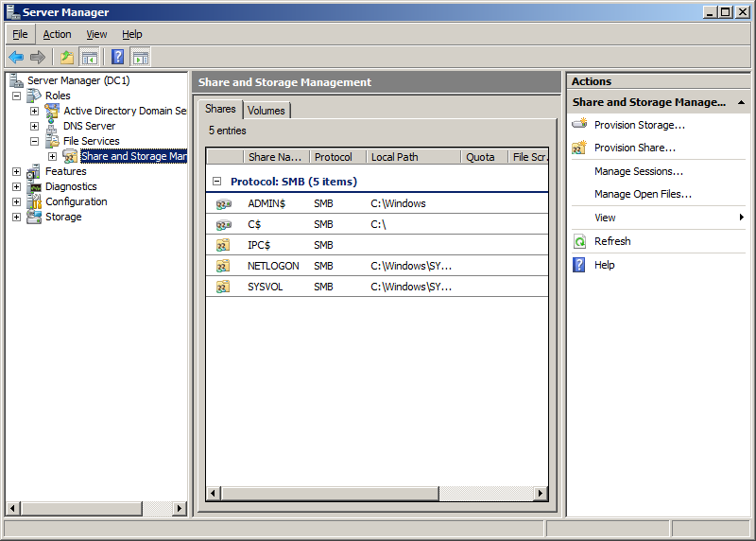Click the ADMIN$ share icon
Screen dimensions: 756x541
pyautogui.click(x=223, y=204)
